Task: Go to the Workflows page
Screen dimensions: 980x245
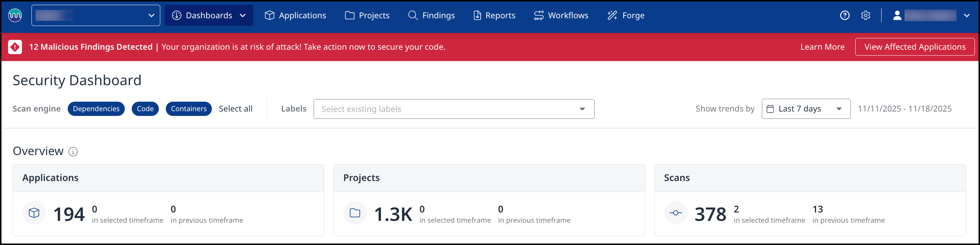Action: 561,15
